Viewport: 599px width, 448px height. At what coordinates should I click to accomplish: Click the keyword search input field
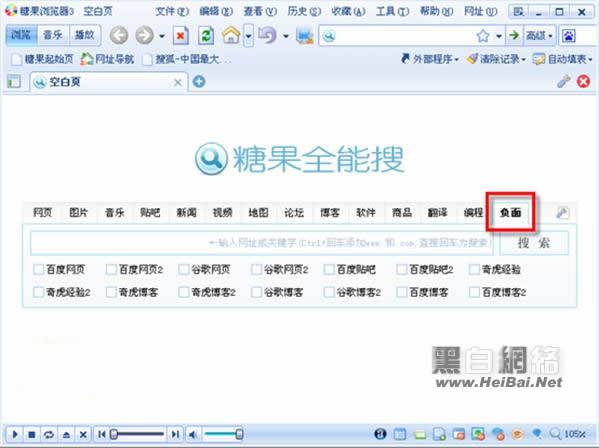(262, 243)
